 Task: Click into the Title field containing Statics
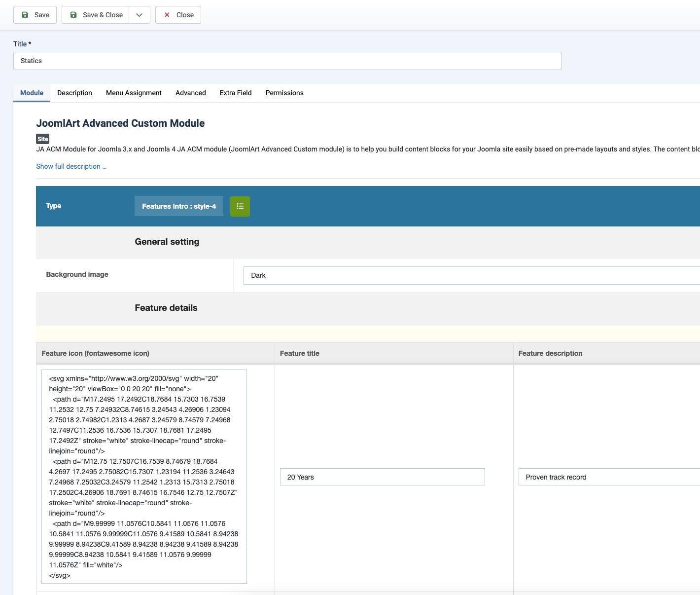tap(287, 61)
